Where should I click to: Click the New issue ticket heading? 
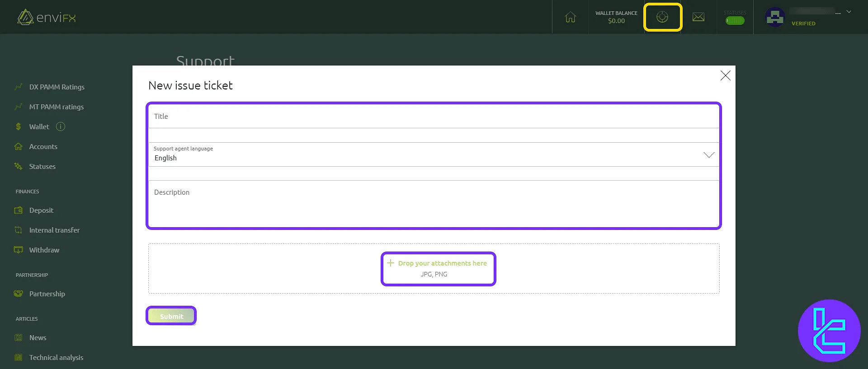click(190, 85)
